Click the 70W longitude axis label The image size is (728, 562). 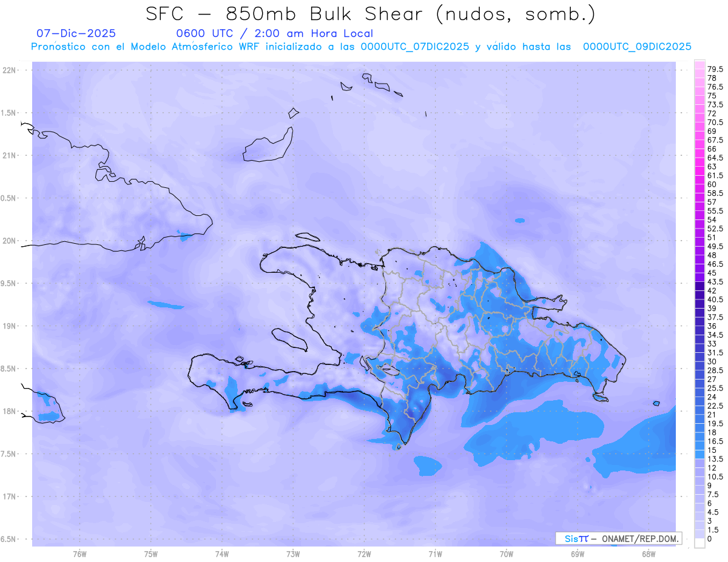pyautogui.click(x=507, y=554)
